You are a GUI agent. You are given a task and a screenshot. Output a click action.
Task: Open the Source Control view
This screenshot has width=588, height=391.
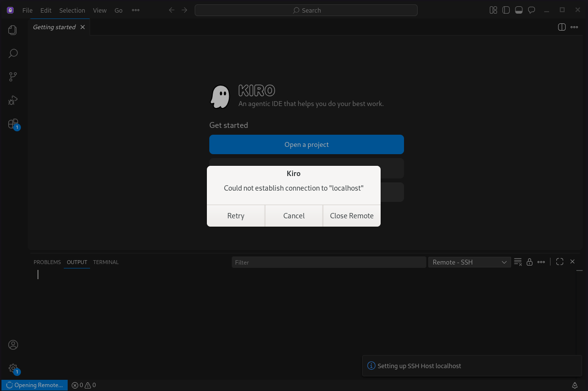click(x=13, y=77)
